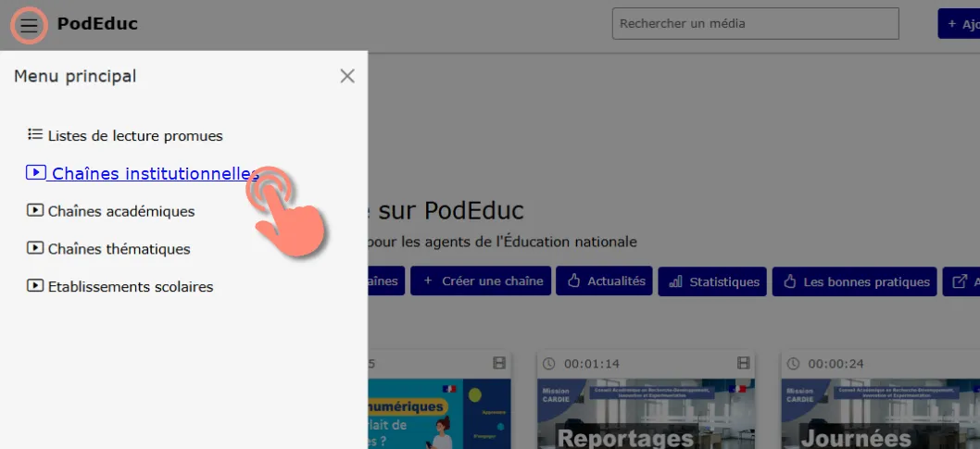This screenshot has height=449, width=980.
Task: Open Listes de lecture promues
Action: point(125,135)
